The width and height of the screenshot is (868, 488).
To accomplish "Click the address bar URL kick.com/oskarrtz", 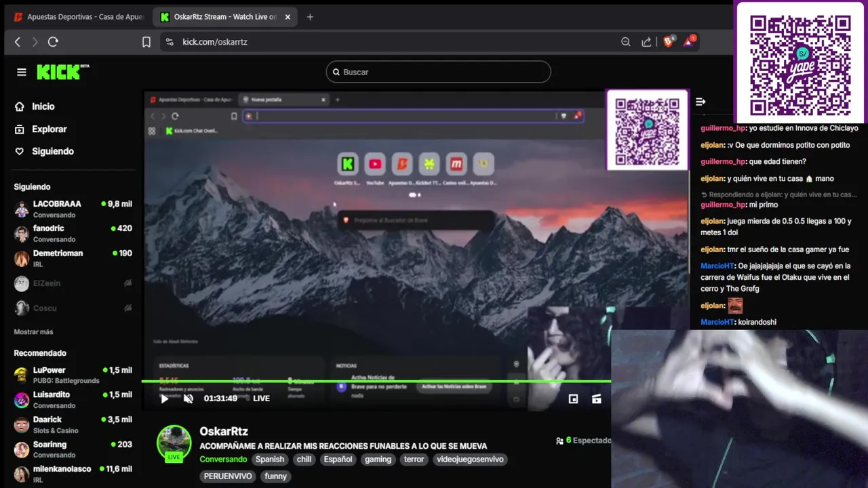I will (215, 42).
